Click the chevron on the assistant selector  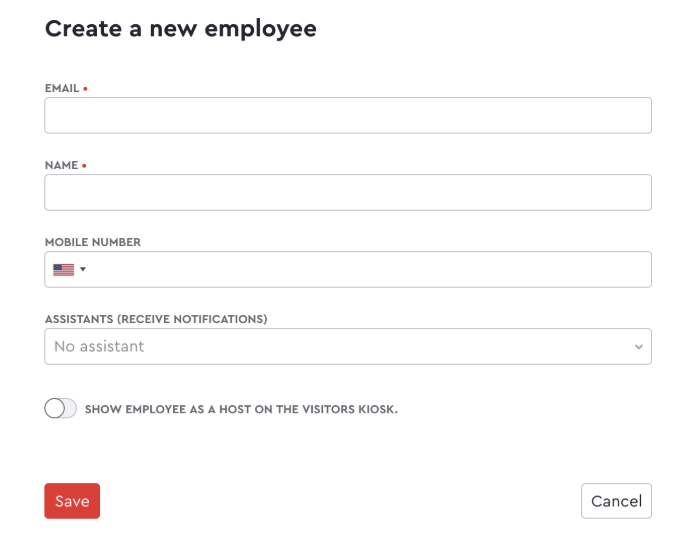point(639,347)
